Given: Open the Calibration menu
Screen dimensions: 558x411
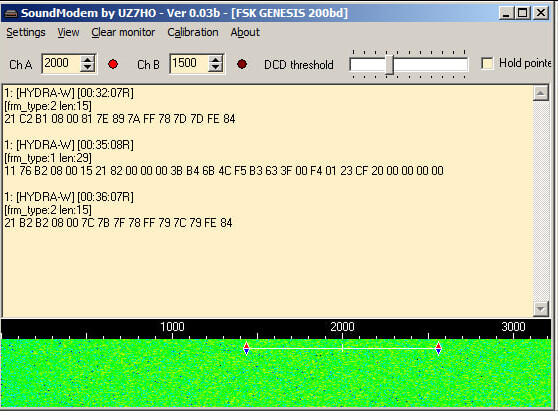Looking at the screenshot, I should tap(193, 32).
